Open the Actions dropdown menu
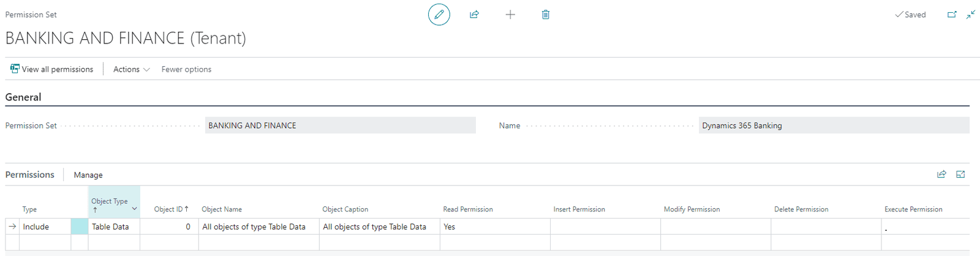The height and width of the screenshot is (256, 980). [131, 69]
